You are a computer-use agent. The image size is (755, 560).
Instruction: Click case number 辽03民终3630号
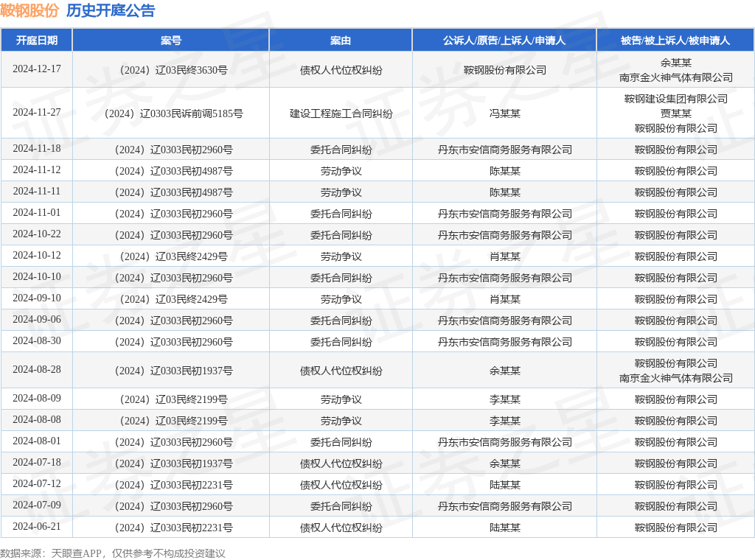[x=173, y=70]
